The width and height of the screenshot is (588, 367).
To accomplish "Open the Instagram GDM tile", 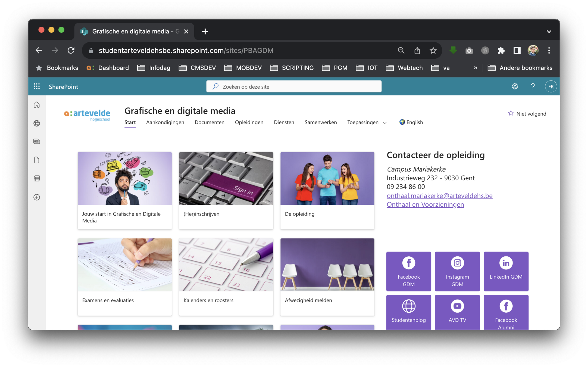I will (x=457, y=271).
